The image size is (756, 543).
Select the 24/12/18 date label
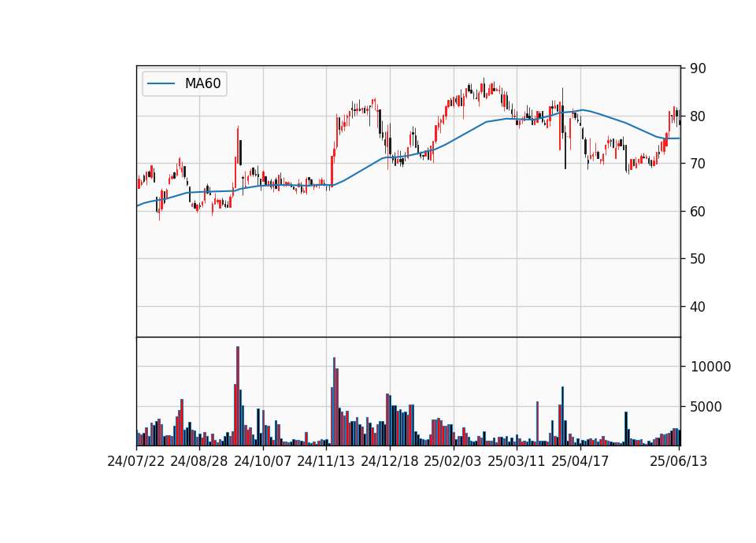point(390,461)
